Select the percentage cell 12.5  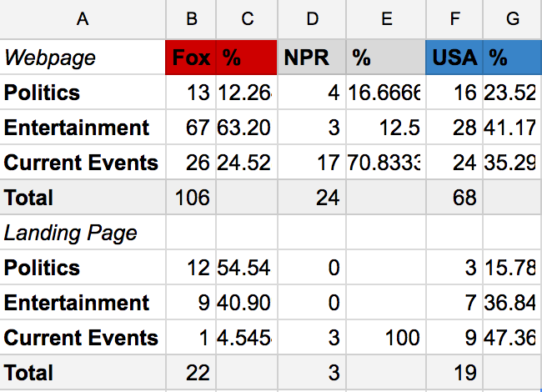pos(386,128)
